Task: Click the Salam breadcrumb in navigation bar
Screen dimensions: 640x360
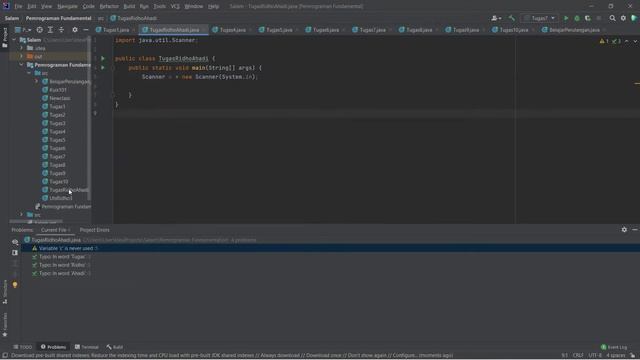Action: pos(12,18)
